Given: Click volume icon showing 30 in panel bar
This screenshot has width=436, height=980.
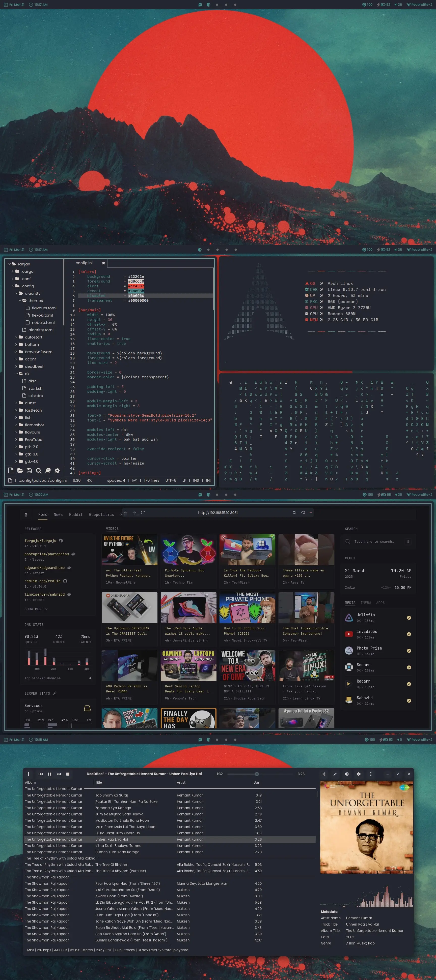Looking at the screenshot, I should (x=398, y=495).
